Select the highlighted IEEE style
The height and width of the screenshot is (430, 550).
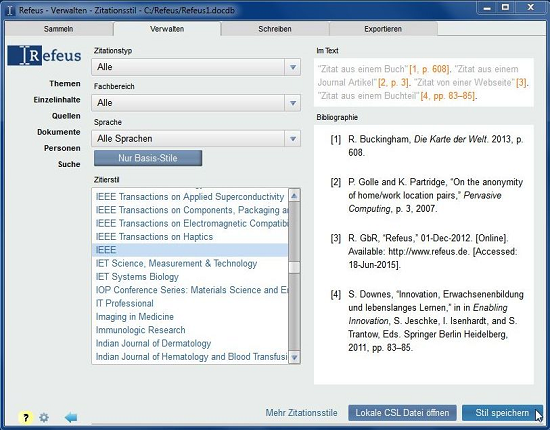tap(190, 250)
